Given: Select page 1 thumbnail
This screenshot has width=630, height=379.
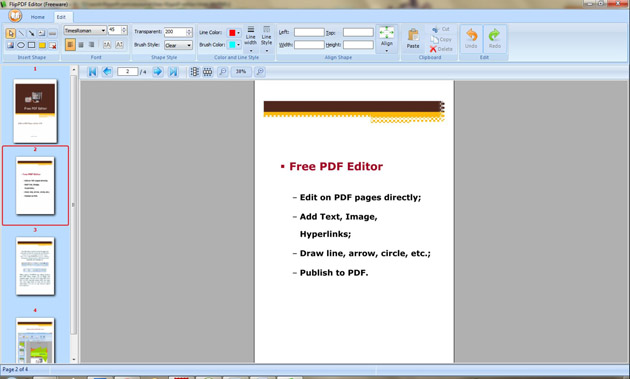Looking at the screenshot, I should click(x=35, y=111).
